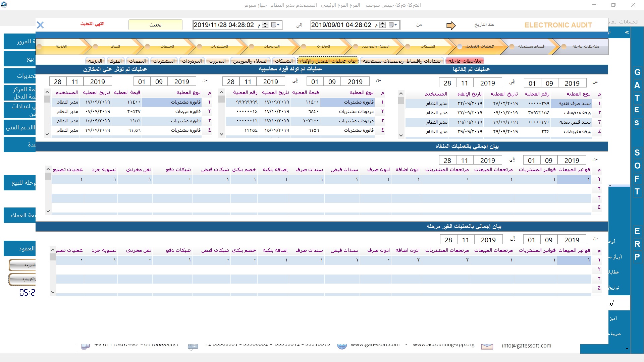Click up arrow of cancelled operations table scrollbar

(401, 93)
